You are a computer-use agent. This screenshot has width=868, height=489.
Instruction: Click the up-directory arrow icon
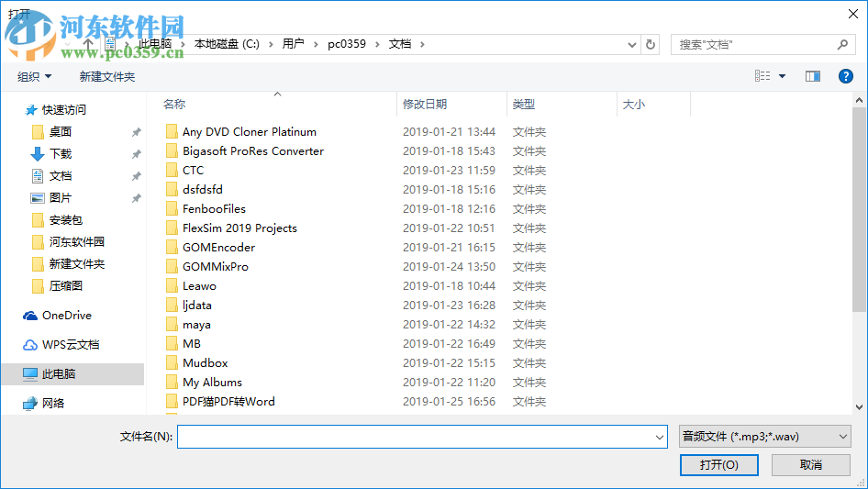88,44
